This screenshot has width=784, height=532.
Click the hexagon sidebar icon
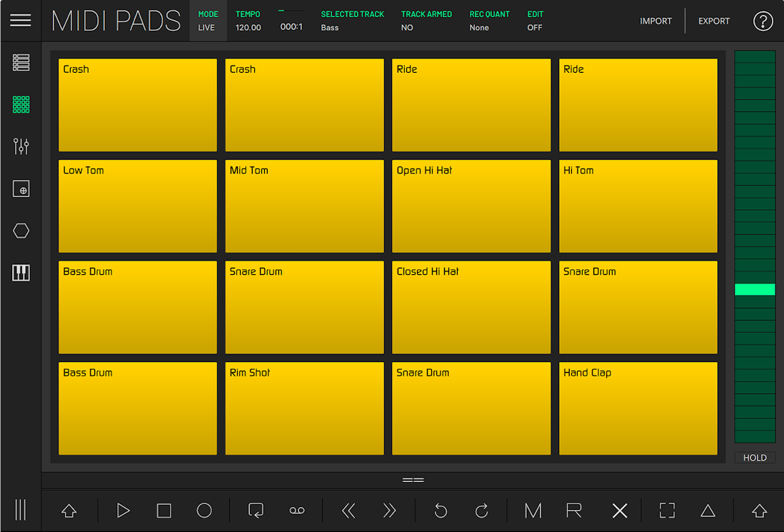tap(21, 231)
